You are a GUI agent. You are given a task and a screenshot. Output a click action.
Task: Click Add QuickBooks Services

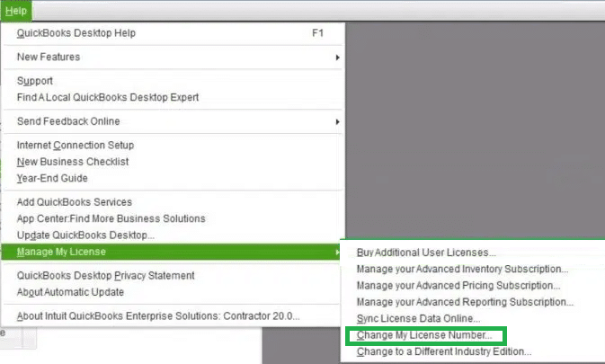75,202
